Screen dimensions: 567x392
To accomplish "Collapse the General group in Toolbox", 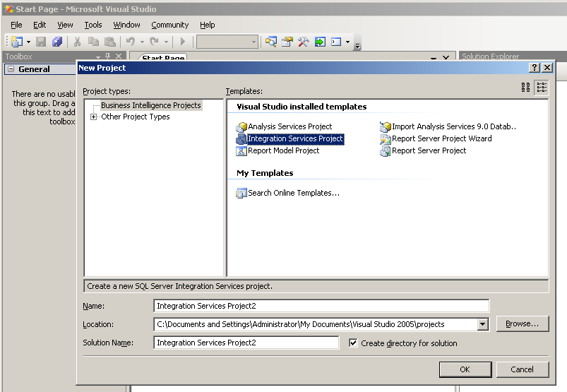I will (x=11, y=69).
